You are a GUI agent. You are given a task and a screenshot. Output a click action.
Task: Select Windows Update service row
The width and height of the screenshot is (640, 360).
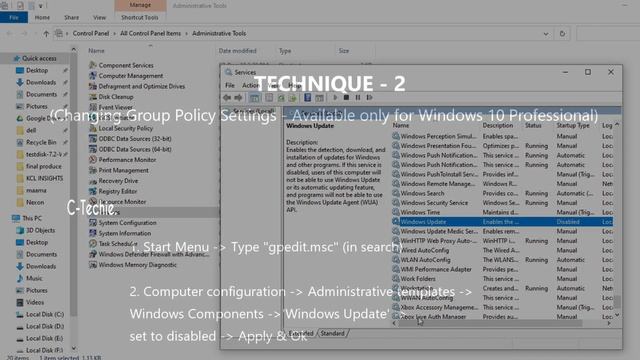point(502,222)
